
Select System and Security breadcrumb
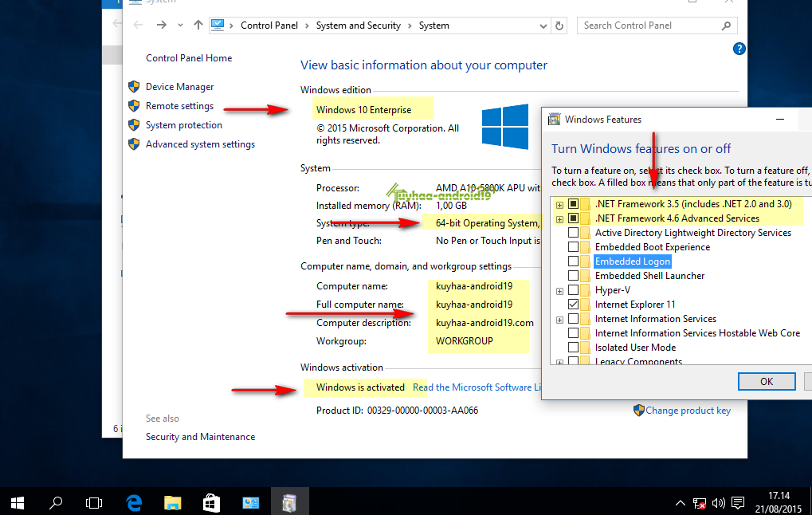tap(359, 26)
